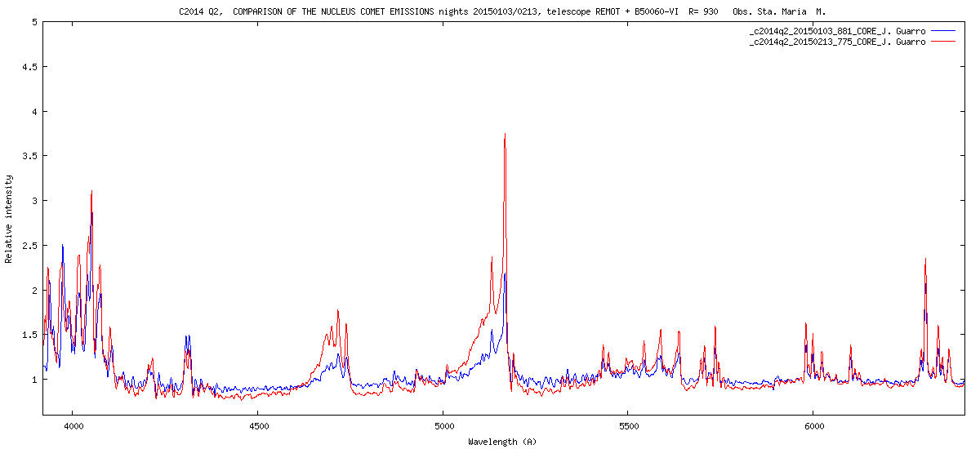
Task: Click y-axis tick label 5
Action: tap(34, 22)
